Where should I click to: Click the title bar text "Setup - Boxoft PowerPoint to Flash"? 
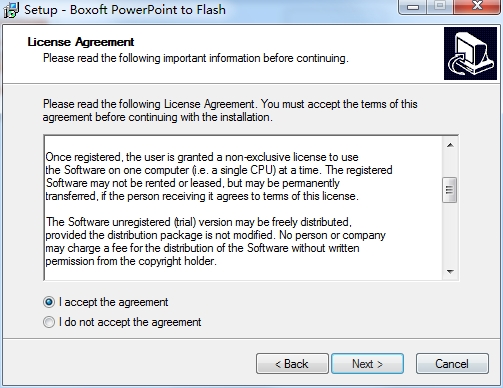click(x=125, y=9)
